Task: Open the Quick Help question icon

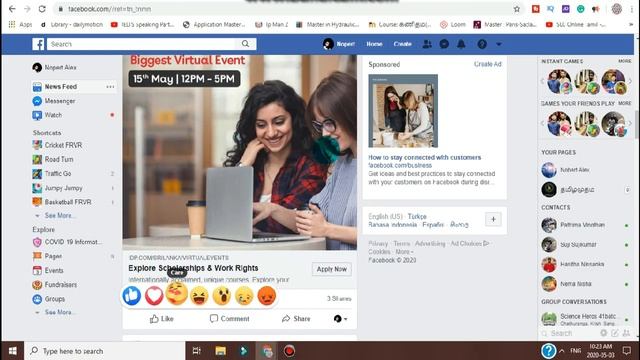Action: pos(482,44)
